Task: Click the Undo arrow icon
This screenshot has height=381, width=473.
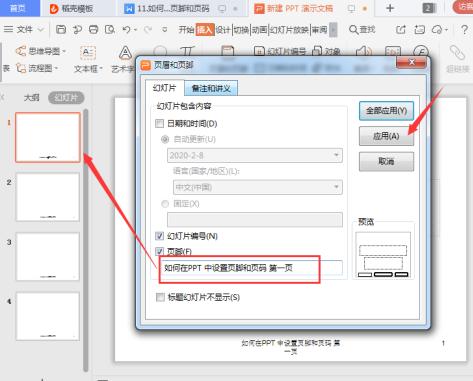Action: tap(126, 30)
